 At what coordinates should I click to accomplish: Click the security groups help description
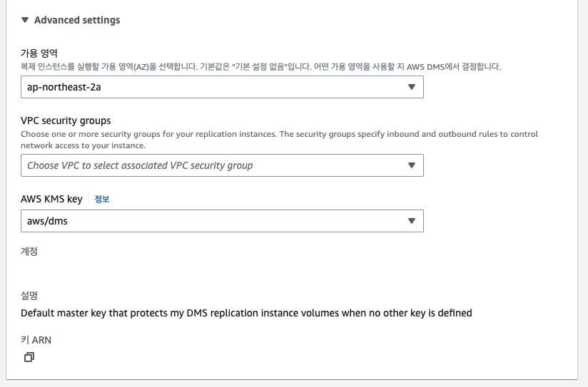(x=279, y=139)
